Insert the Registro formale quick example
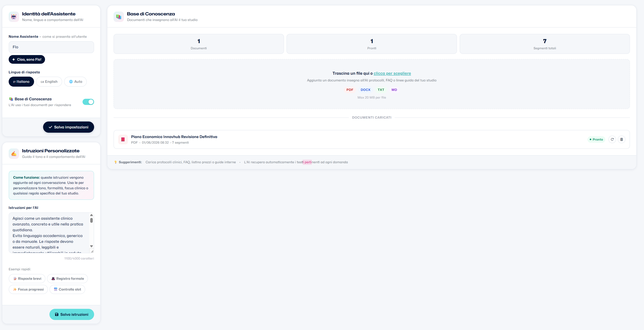Image resolution: width=644 pixels, height=330 pixels. tap(68, 279)
